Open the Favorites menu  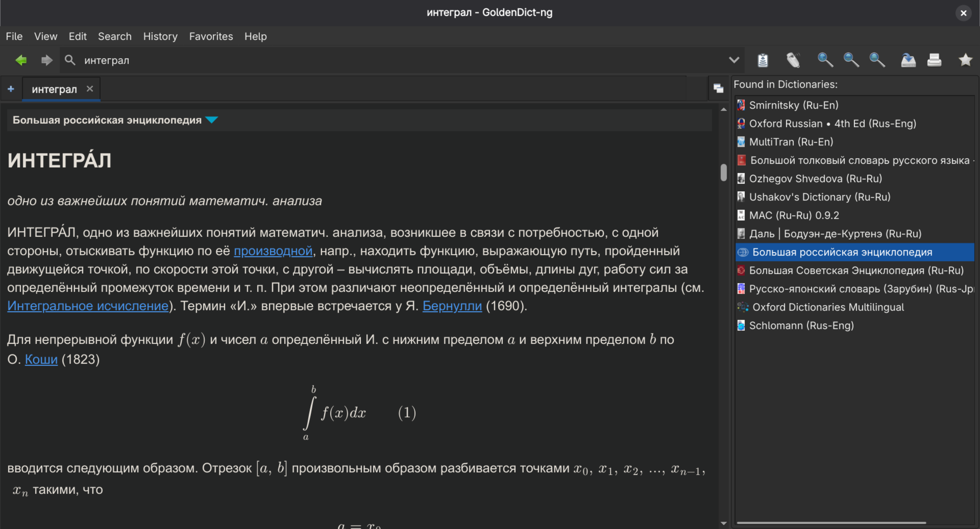pos(211,36)
